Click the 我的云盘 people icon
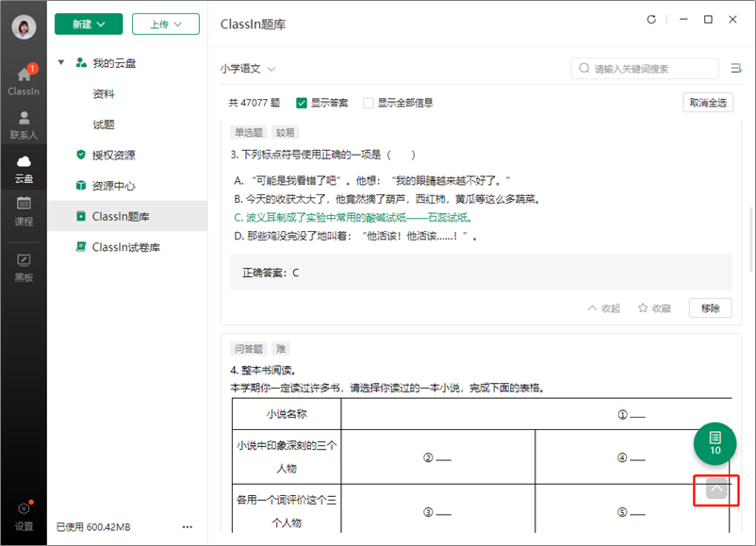 coord(81,62)
